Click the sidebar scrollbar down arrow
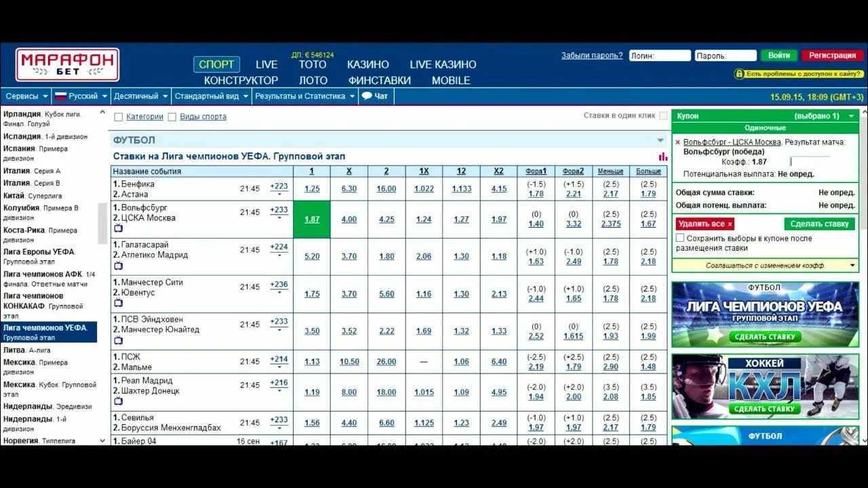The image size is (868, 488). coord(102,441)
